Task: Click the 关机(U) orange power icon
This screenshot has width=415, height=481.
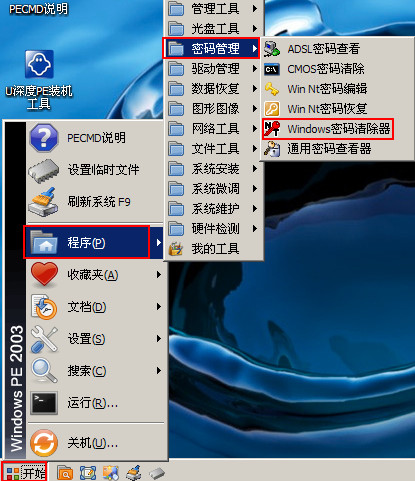Action: (x=44, y=443)
